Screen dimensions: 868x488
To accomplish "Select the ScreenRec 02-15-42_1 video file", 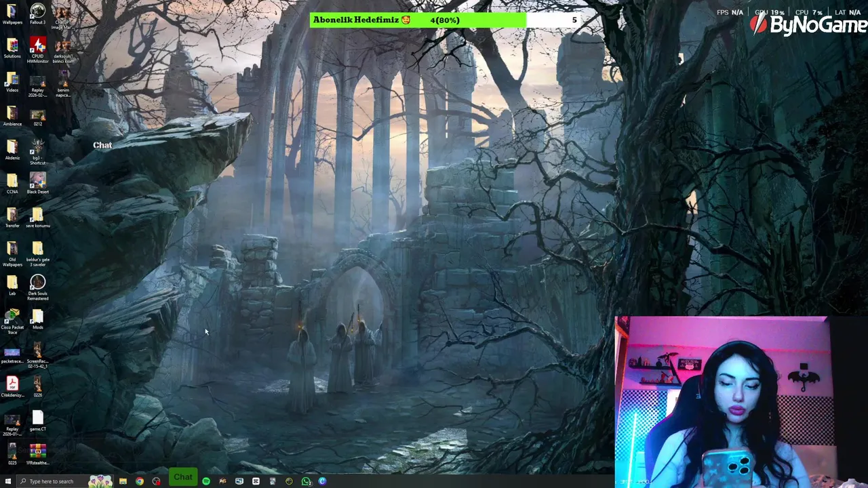I will point(37,355).
